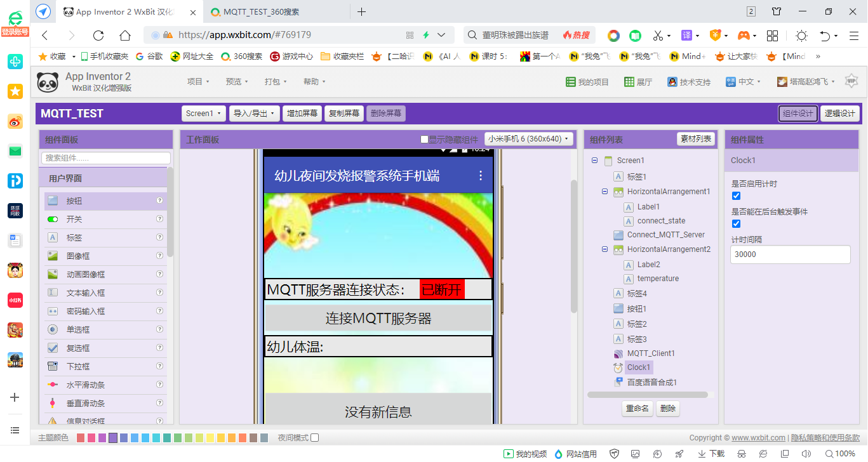Open the 塔高赵鸿飞 account dropdown
Viewport: 868px width, 462px height.
tap(807, 82)
